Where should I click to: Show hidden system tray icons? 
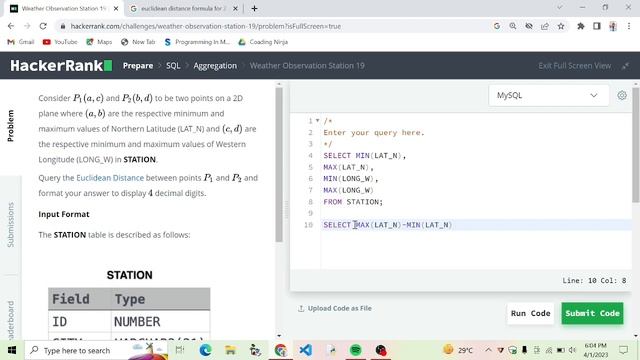(x=488, y=350)
